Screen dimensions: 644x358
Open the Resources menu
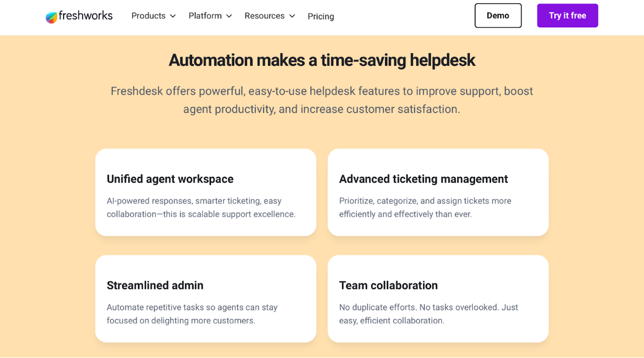point(264,16)
